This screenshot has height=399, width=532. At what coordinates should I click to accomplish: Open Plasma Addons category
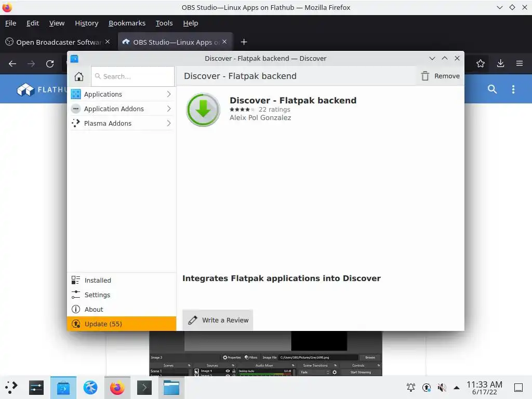coord(122,124)
